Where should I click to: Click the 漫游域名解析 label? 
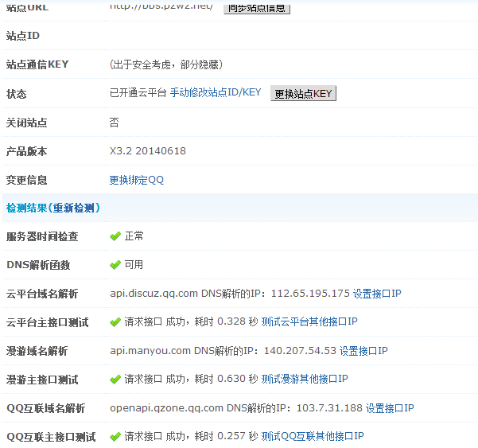click(37, 351)
